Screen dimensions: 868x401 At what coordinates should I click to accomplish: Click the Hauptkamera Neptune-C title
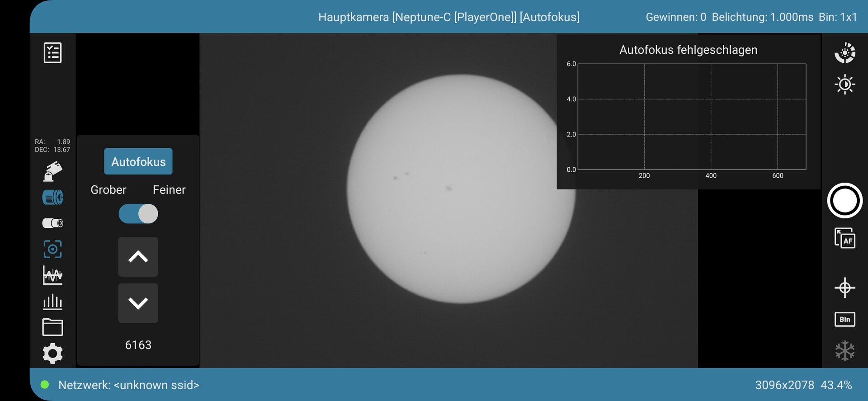449,17
